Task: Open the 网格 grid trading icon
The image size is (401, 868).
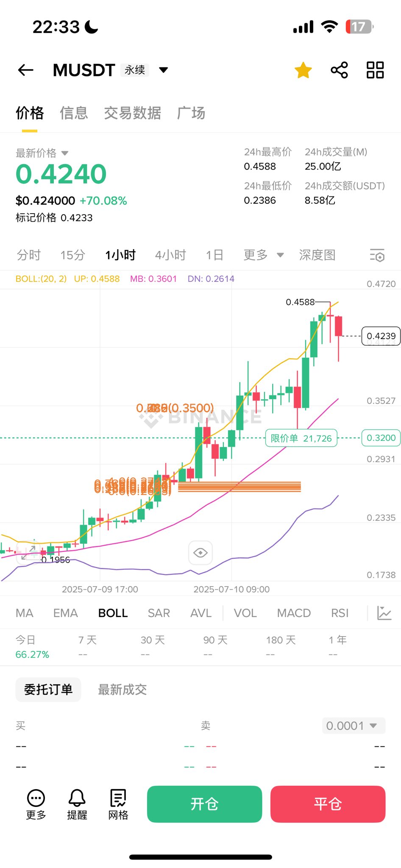Action: coord(118,804)
